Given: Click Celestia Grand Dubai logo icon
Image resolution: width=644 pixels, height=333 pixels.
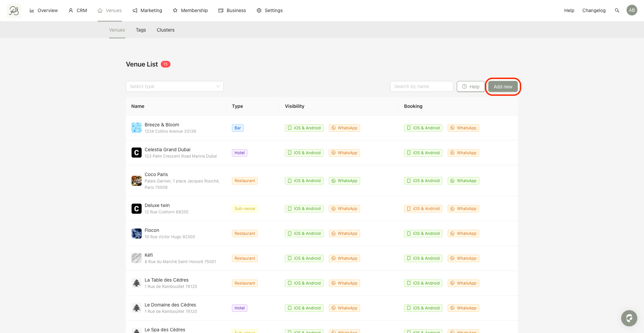Looking at the screenshot, I should point(136,153).
